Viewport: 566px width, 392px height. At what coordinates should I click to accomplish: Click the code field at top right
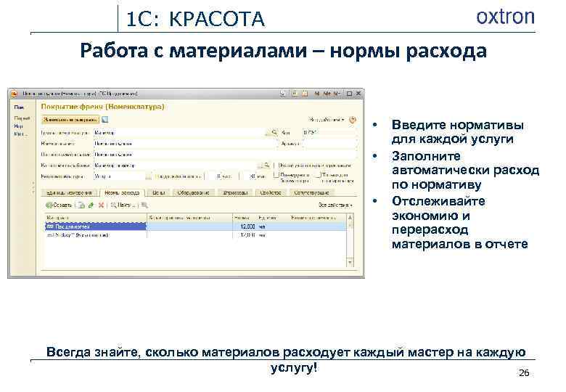(x=329, y=132)
